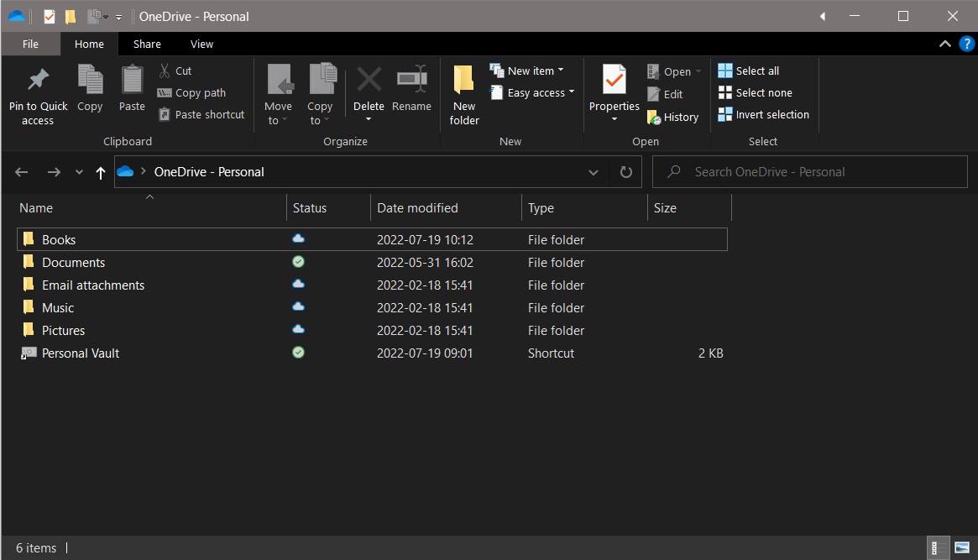Open the File menu tab
Image resolution: width=978 pixels, height=560 pixels.
[x=30, y=44]
